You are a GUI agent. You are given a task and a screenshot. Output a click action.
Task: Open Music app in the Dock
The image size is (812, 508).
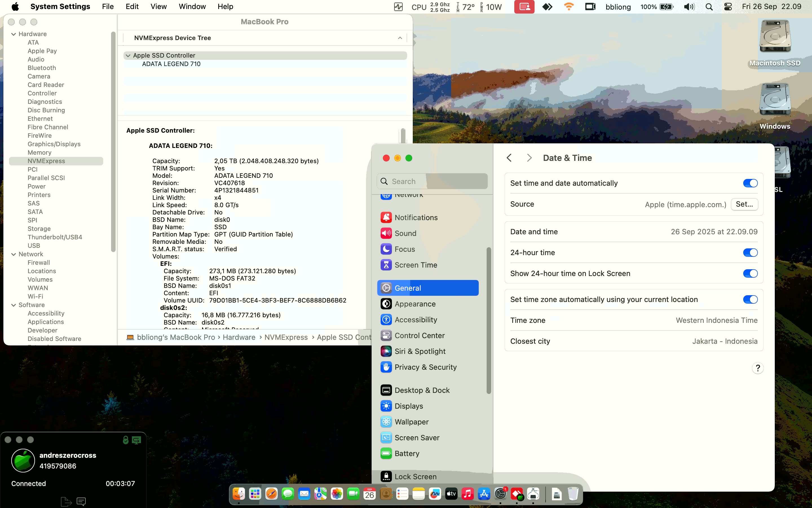468,494
